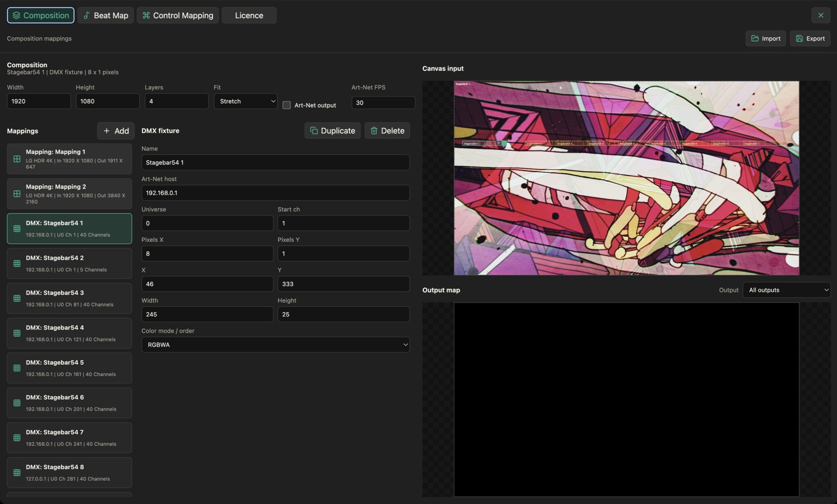Click the music note icon on Beat Map
The width and height of the screenshot is (837, 504).
[x=87, y=15]
